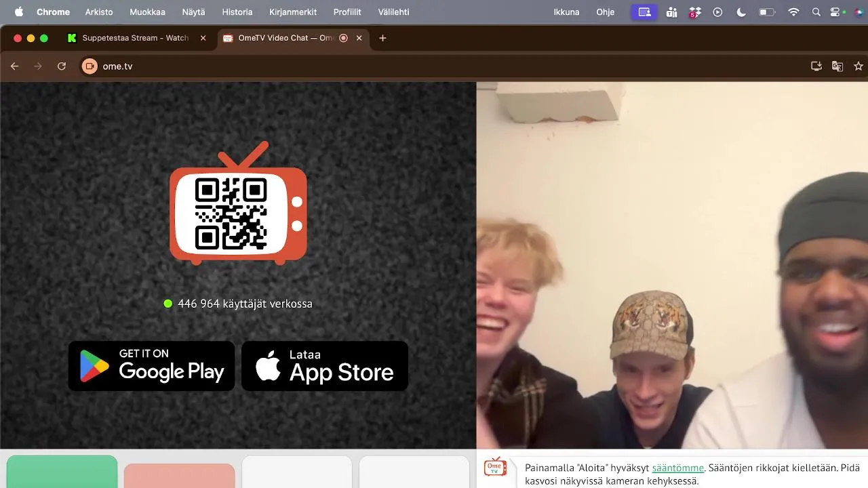Open the Kirjanmerkit menu
Viewport: 868px width, 488px height.
292,12
